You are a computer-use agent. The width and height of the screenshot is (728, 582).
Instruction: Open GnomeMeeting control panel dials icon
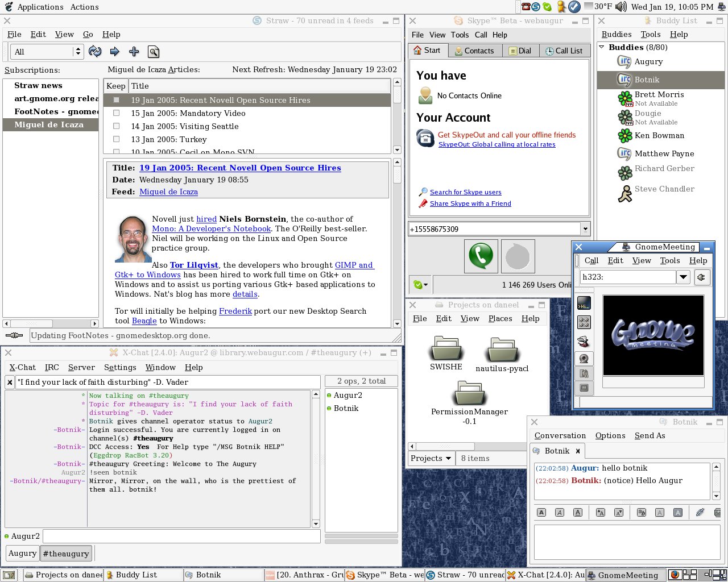(584, 322)
